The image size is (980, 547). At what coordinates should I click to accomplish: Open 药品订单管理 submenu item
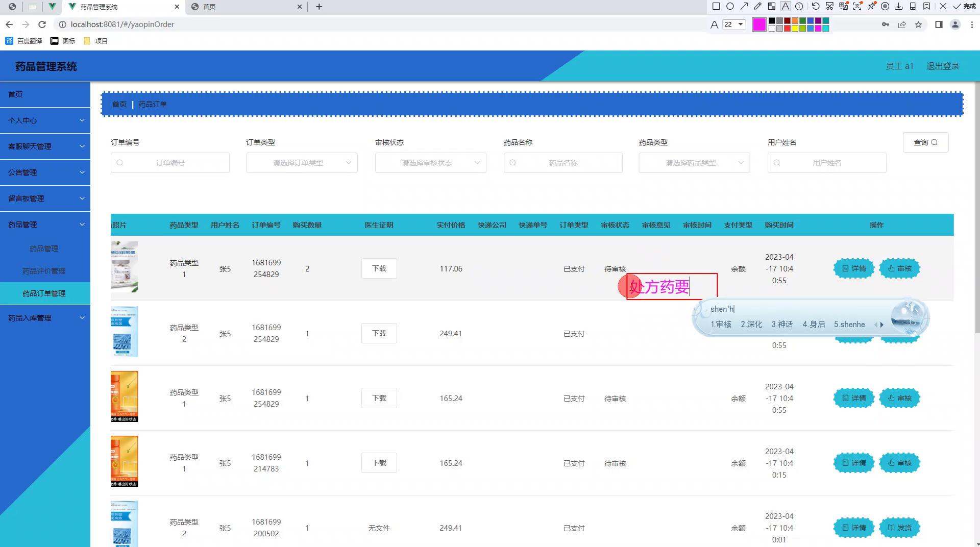[x=45, y=293]
